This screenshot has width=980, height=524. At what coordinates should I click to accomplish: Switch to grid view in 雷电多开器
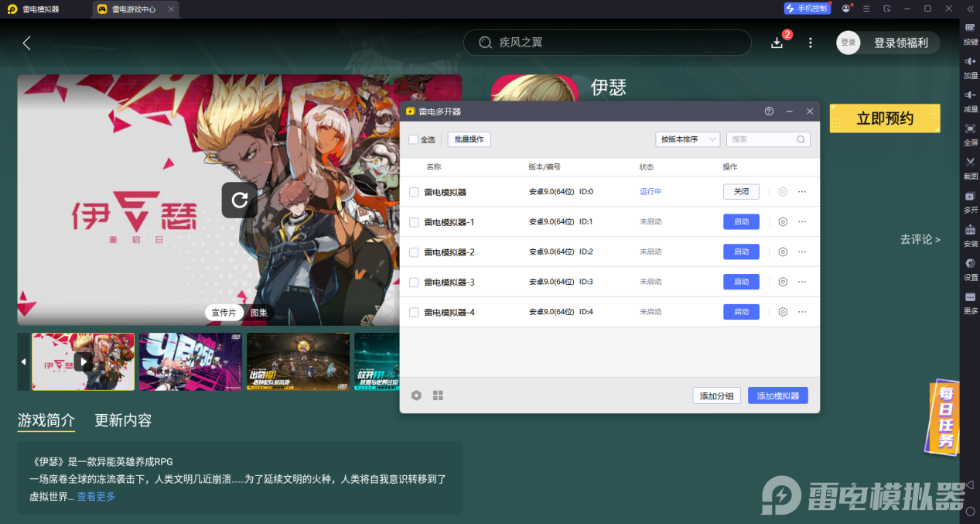coord(438,396)
